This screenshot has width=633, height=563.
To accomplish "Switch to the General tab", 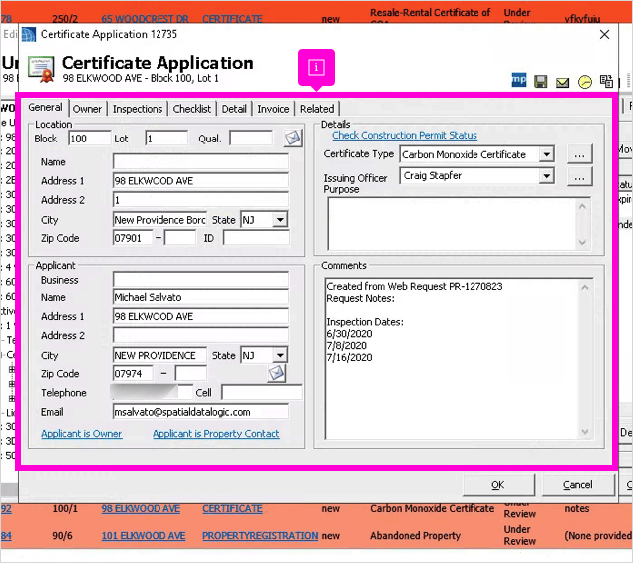I will [45, 107].
